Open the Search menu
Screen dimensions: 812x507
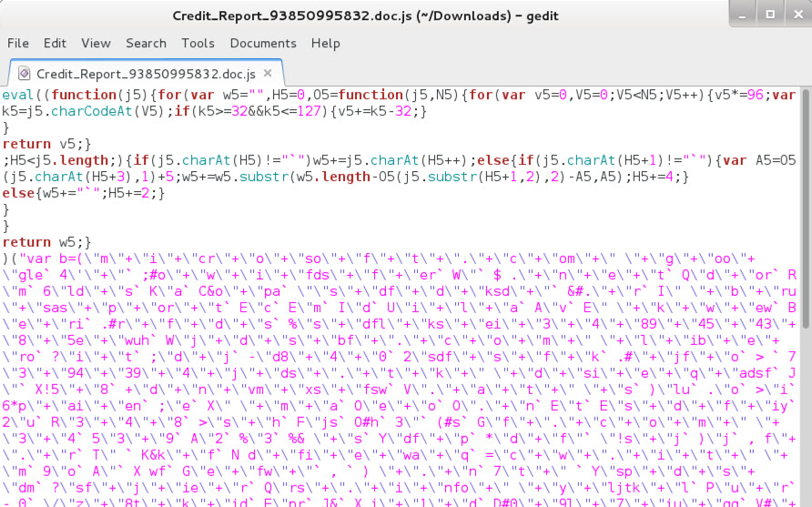(146, 43)
